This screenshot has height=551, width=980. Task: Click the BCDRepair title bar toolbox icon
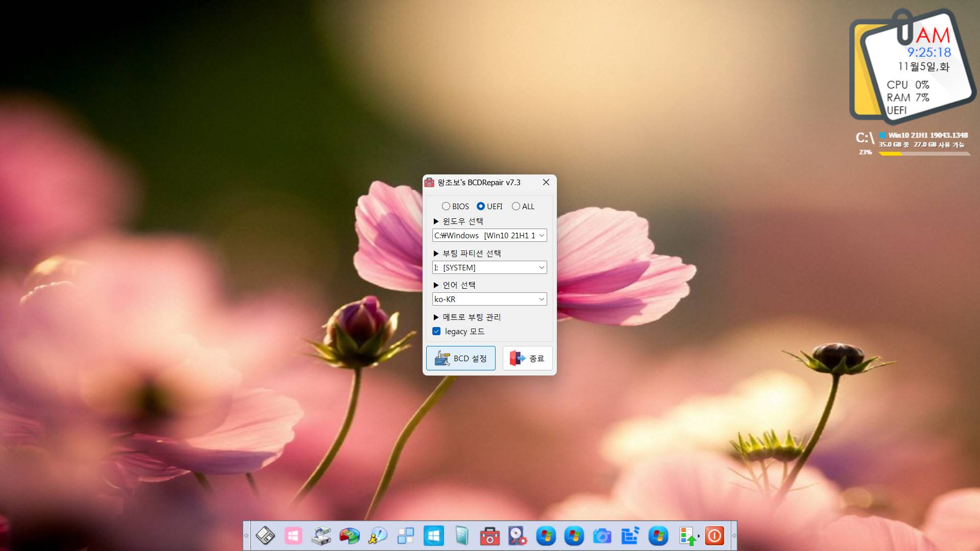click(x=429, y=183)
